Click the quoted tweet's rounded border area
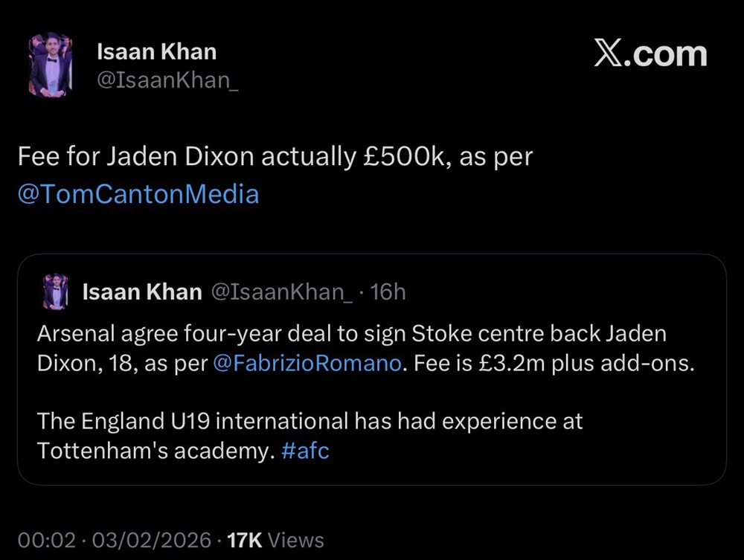 tap(372, 255)
